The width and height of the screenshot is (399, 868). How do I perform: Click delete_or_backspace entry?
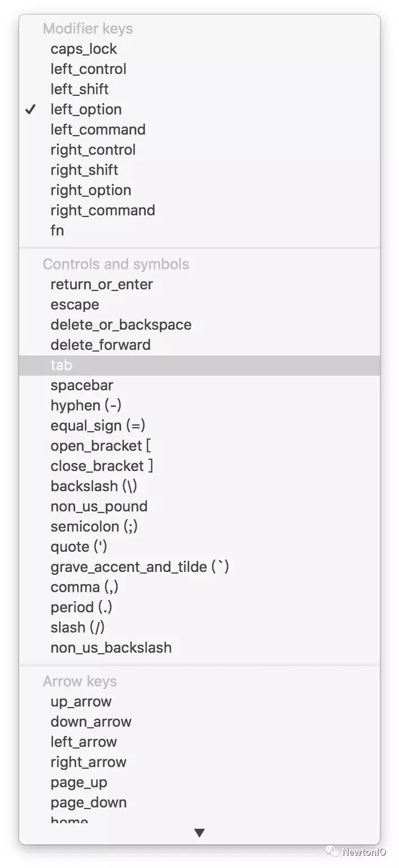pos(120,325)
